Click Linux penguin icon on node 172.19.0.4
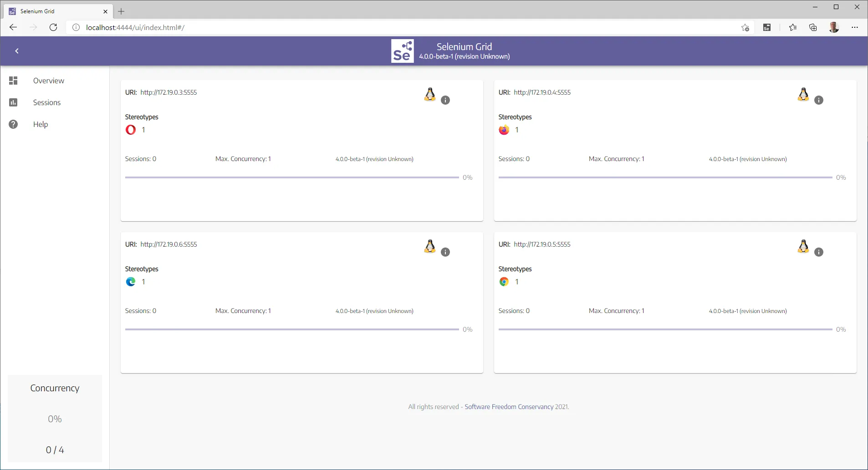 coord(803,94)
